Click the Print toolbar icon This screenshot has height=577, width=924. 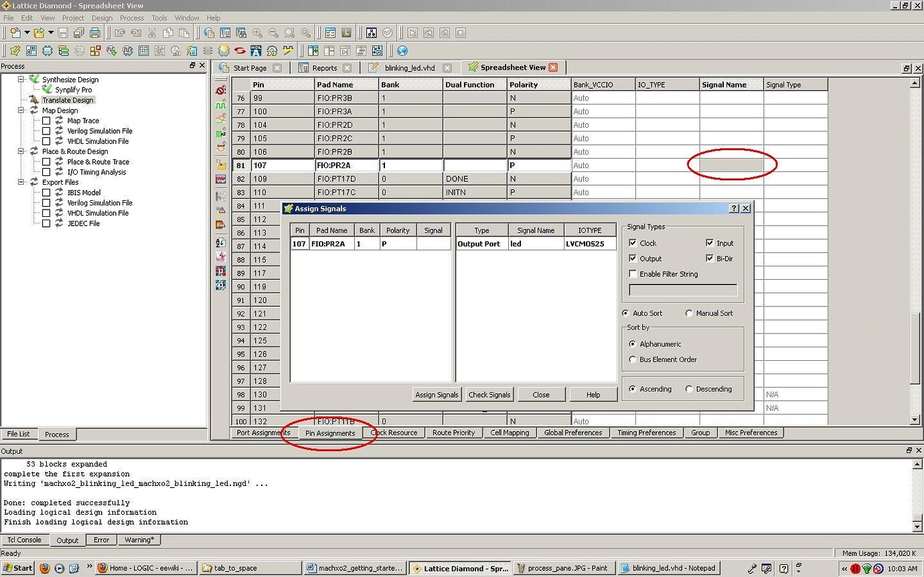point(95,33)
